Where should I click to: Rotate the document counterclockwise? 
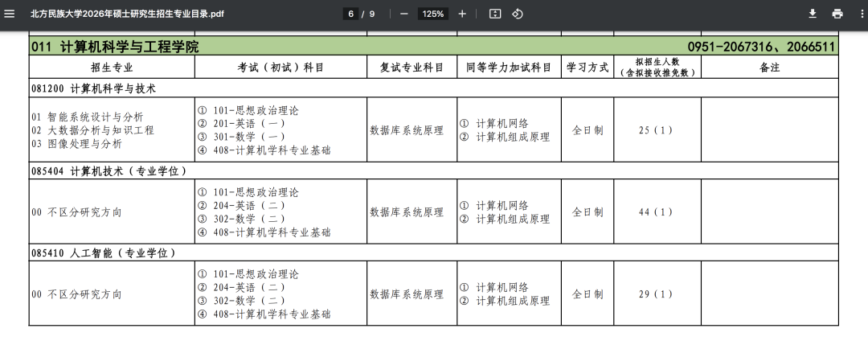click(x=518, y=14)
